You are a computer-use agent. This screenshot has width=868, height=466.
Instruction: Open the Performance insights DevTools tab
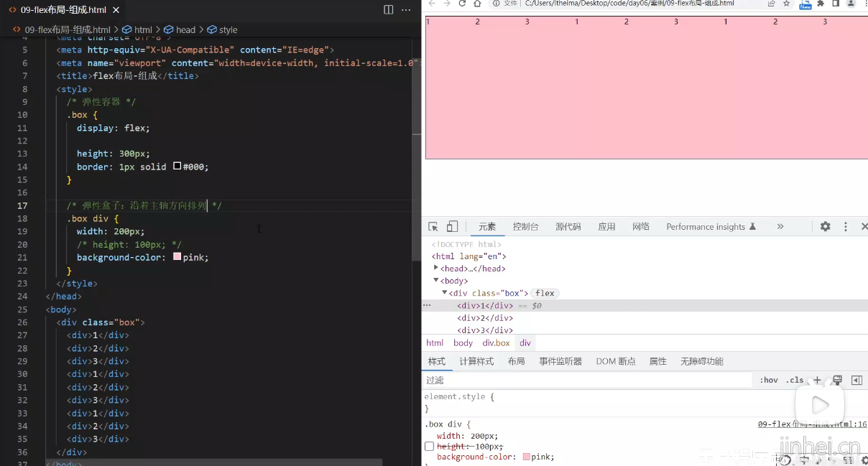click(x=711, y=227)
